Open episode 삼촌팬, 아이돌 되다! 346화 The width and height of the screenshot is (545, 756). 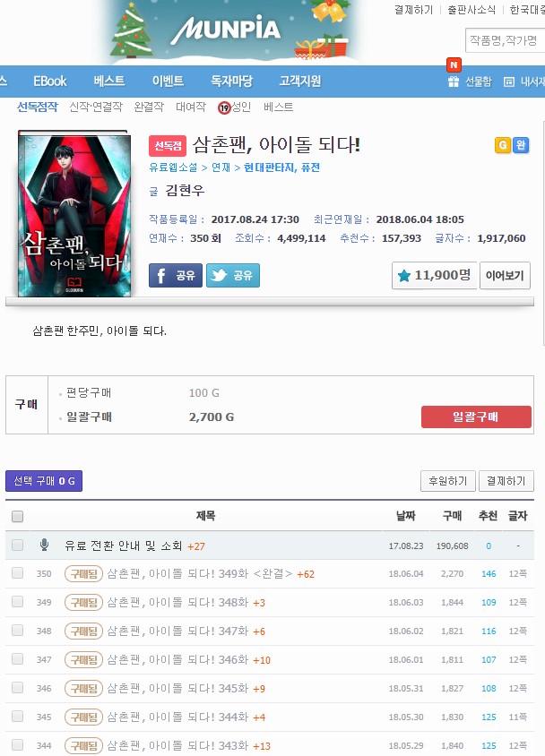177,659
